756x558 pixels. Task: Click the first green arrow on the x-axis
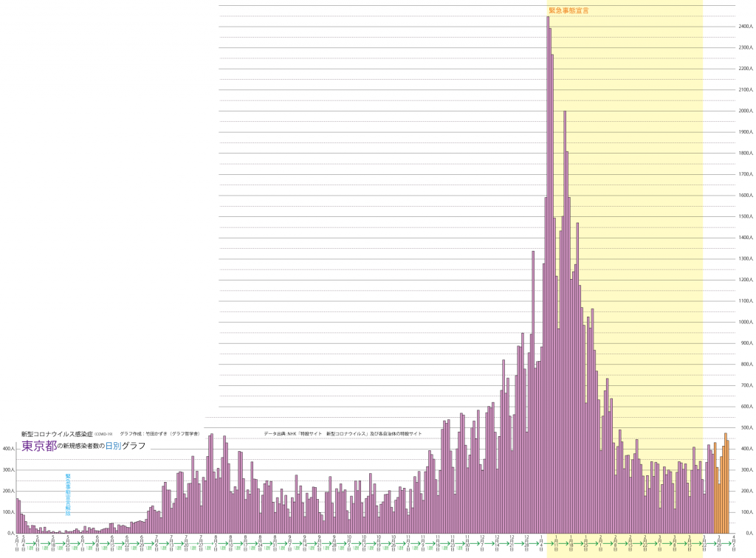pos(30,544)
